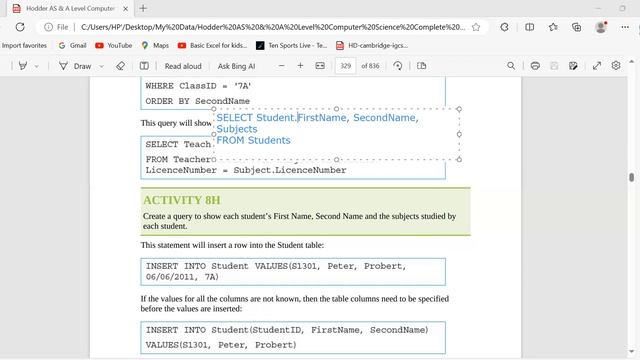Open the YouTube bookmark
Image resolution: width=640 pixels, height=360 pixels.
click(x=113, y=45)
